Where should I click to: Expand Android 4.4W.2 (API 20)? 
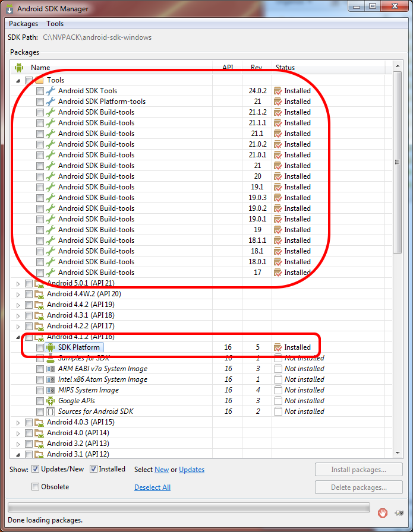click(x=18, y=294)
